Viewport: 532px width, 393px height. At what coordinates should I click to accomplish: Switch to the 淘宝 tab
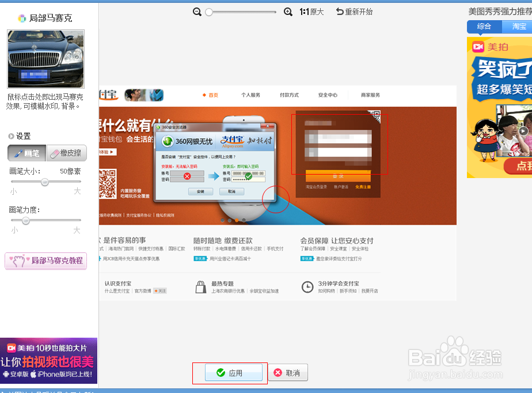(x=519, y=27)
